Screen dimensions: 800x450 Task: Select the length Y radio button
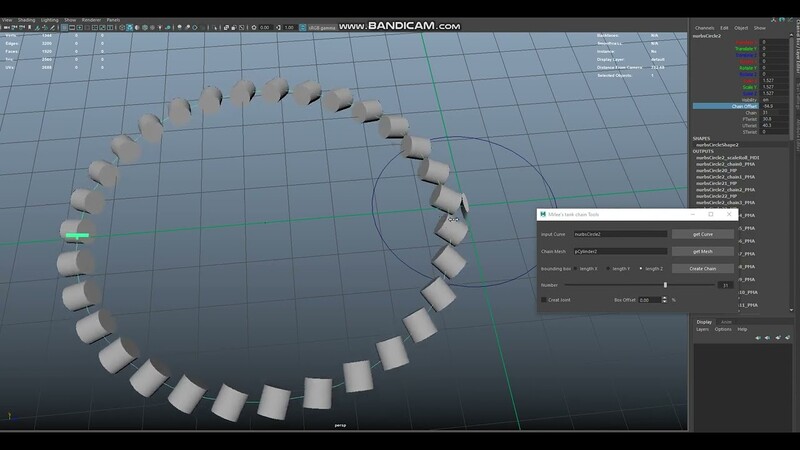[609, 268]
